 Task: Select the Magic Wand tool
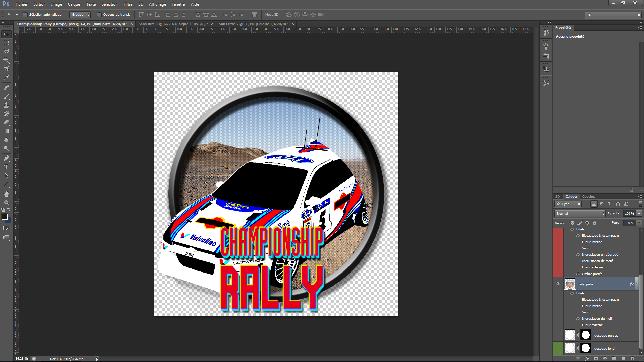(6, 60)
